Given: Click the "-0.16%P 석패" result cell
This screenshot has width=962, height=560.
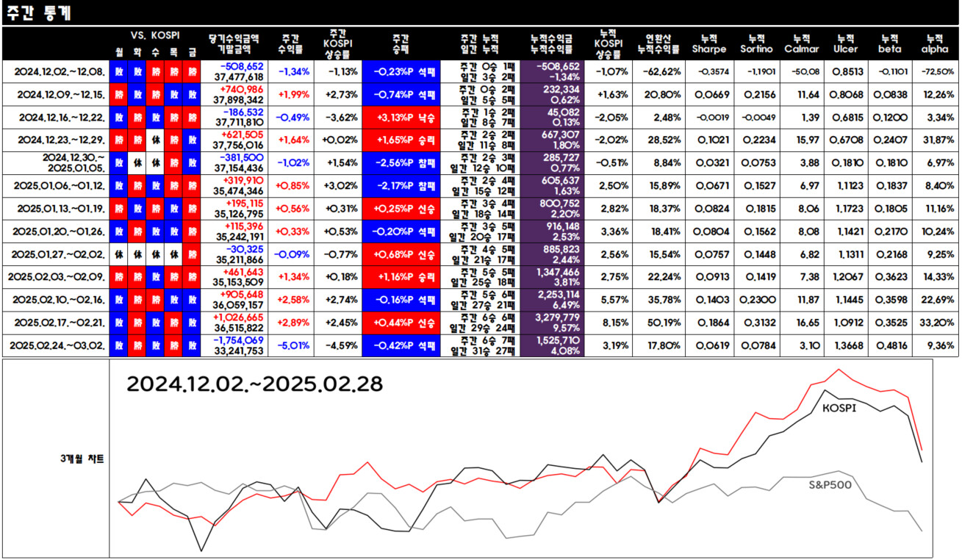Looking at the screenshot, I should pyautogui.click(x=401, y=300).
